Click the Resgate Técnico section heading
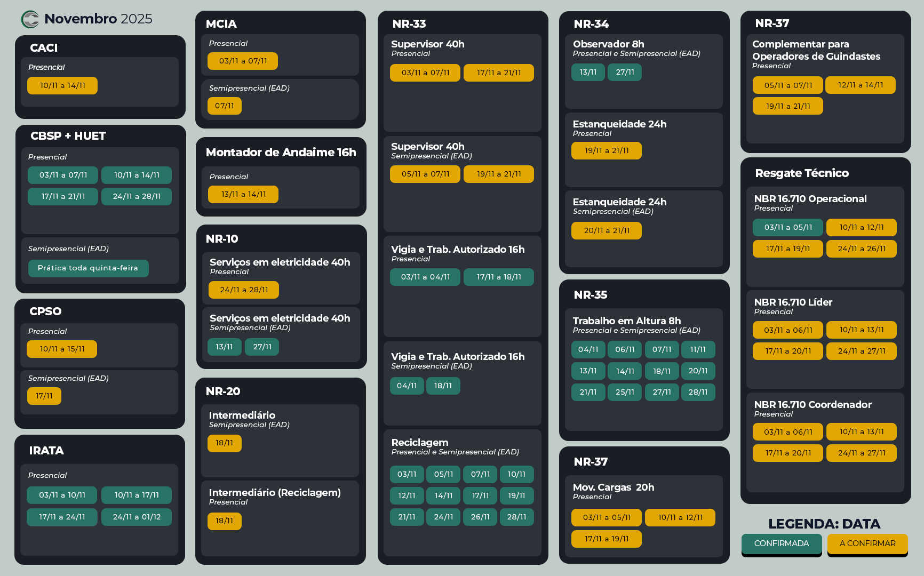 coord(801,173)
